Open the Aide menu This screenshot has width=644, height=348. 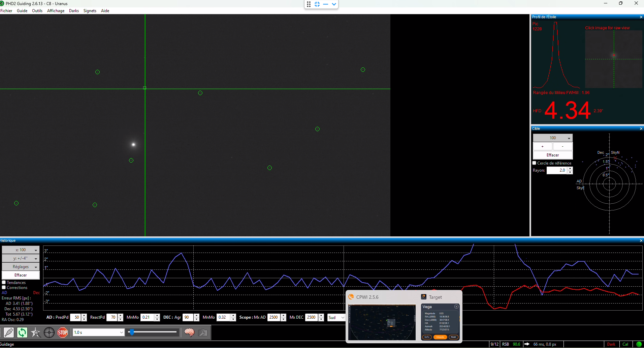(x=105, y=11)
